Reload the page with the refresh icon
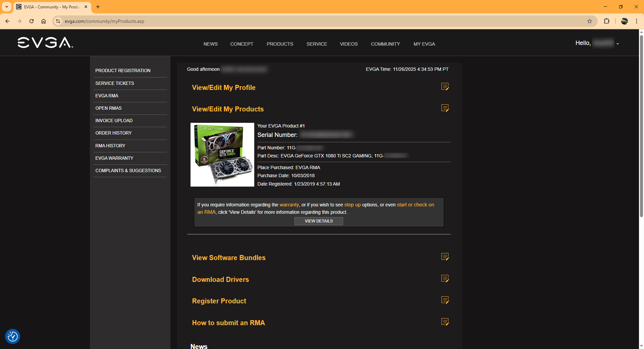Viewport: 644px width, 349px height. pyautogui.click(x=32, y=21)
